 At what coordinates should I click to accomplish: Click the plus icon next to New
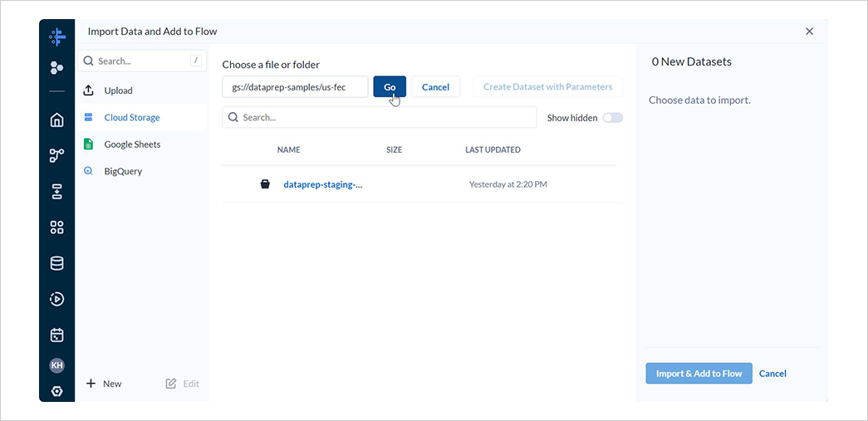pos(91,384)
